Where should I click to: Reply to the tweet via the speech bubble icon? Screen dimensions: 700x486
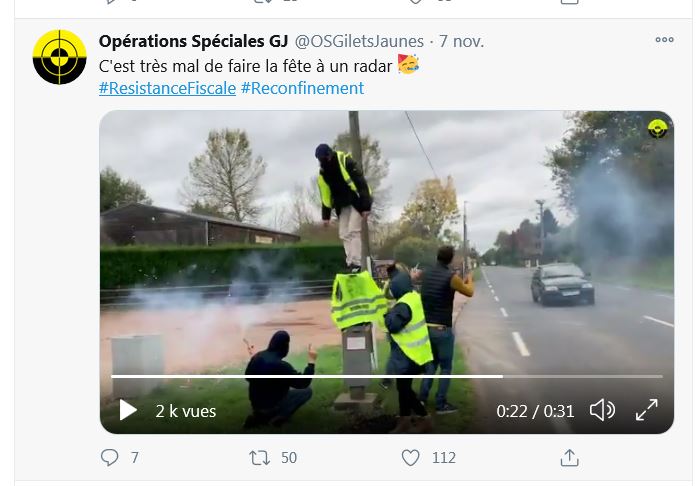(x=110, y=458)
